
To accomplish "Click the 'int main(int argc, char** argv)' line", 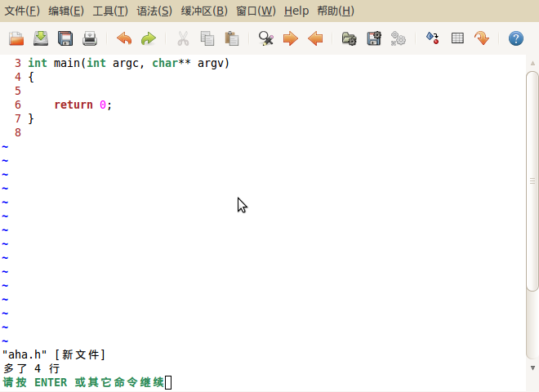I will pos(128,63).
